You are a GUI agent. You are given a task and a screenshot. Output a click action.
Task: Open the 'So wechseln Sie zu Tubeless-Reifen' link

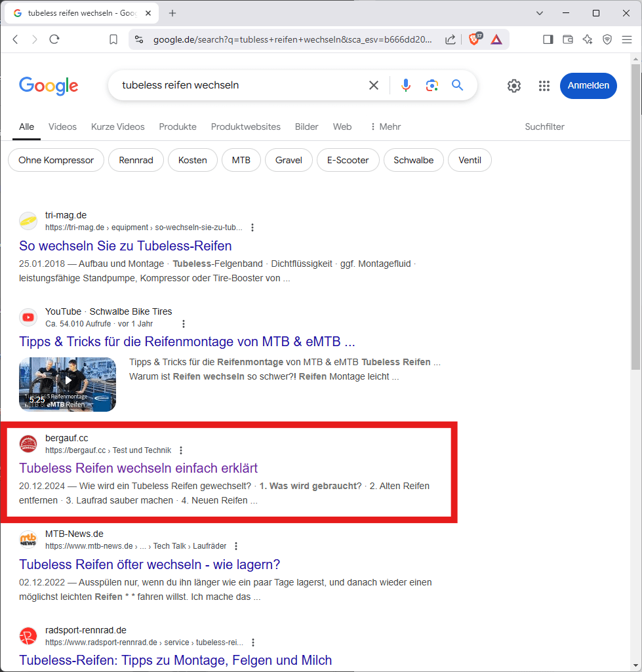(x=125, y=246)
